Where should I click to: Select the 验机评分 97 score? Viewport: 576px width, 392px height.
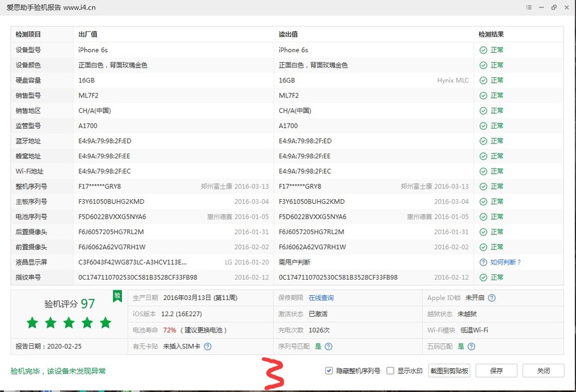69,304
